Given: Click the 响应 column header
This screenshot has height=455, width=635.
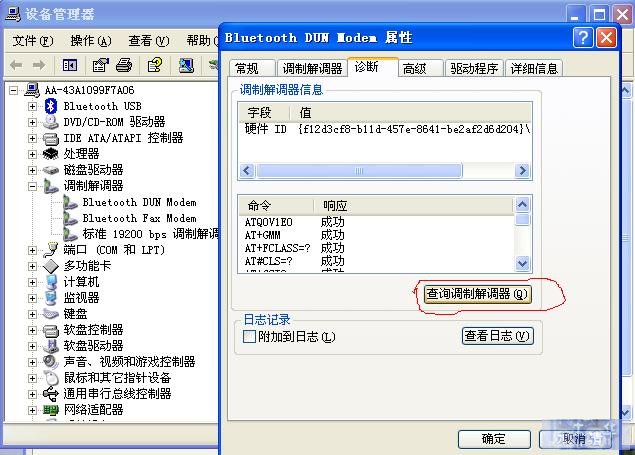Looking at the screenshot, I should [413, 206].
